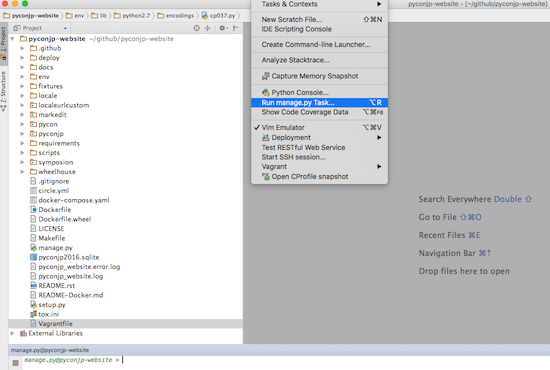Click setup.py Python file icon
The image size is (550, 370).
click(x=33, y=304)
